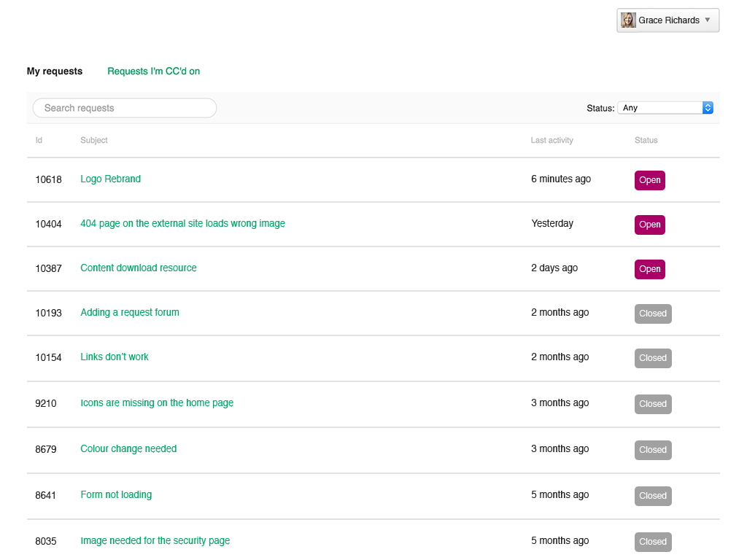This screenshot has width=747, height=560.
Task: Switch to My requests tab
Action: click(55, 71)
